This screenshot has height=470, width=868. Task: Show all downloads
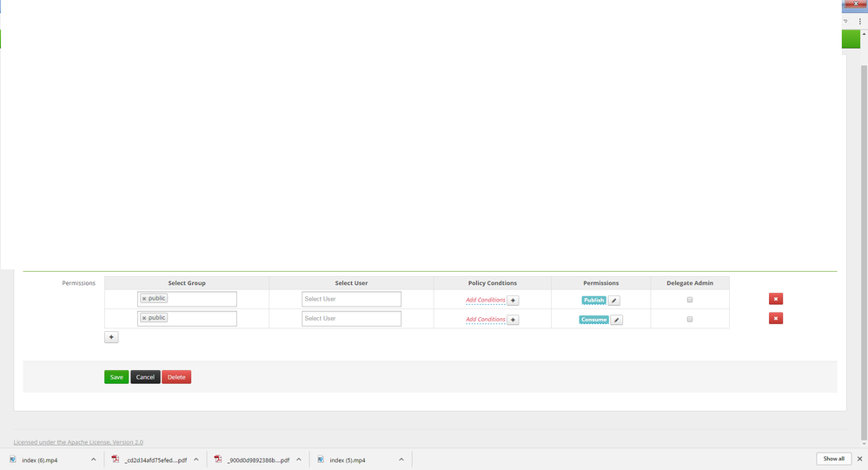pyautogui.click(x=833, y=459)
